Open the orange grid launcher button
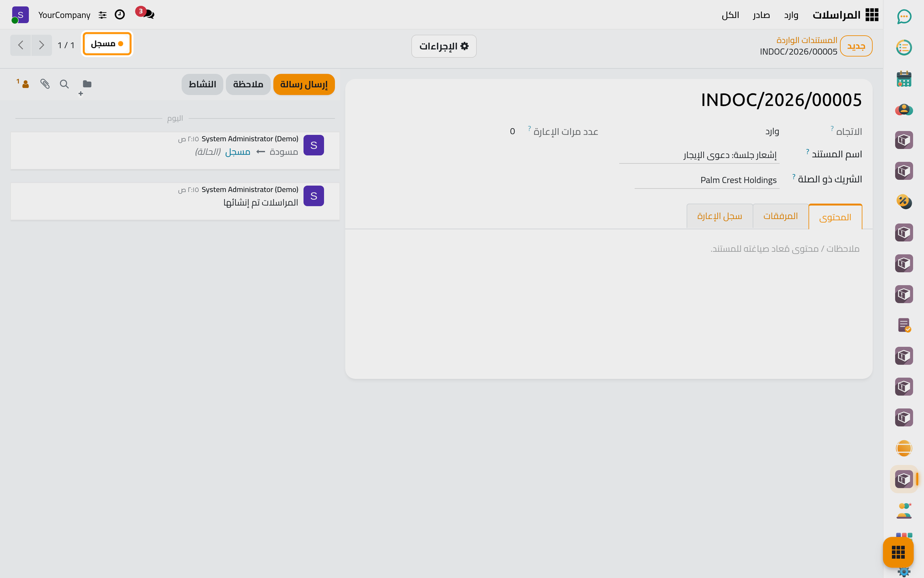This screenshot has height=578, width=924. tap(898, 552)
